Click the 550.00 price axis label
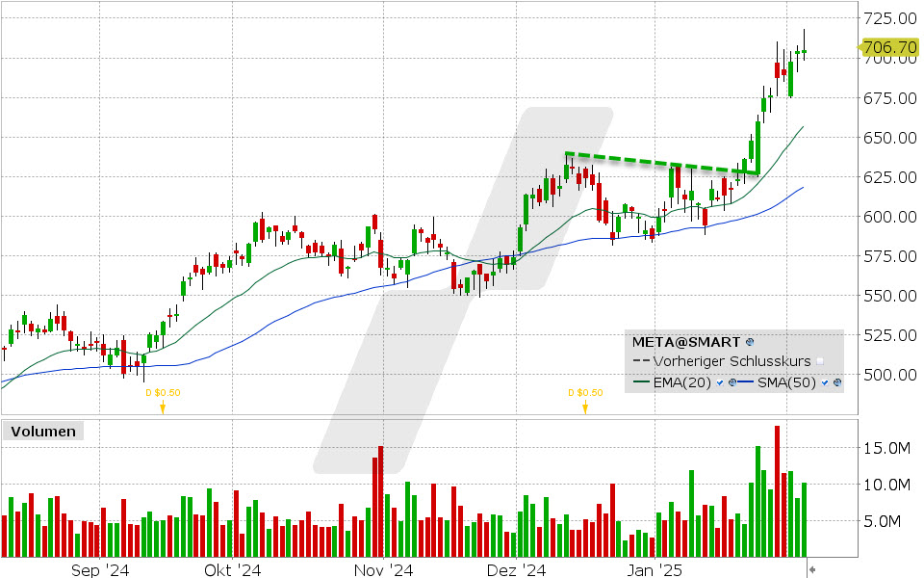Image resolution: width=924 pixels, height=578 pixels. pos(889,296)
